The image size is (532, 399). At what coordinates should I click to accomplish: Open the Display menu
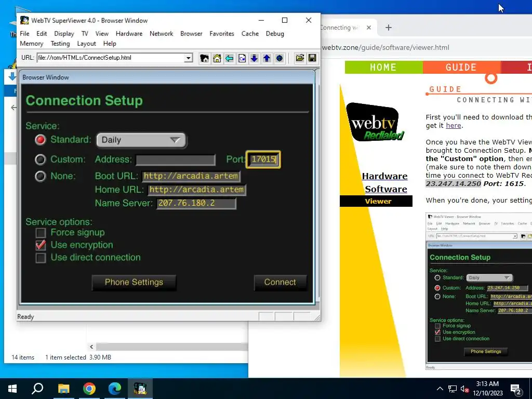[64, 34]
